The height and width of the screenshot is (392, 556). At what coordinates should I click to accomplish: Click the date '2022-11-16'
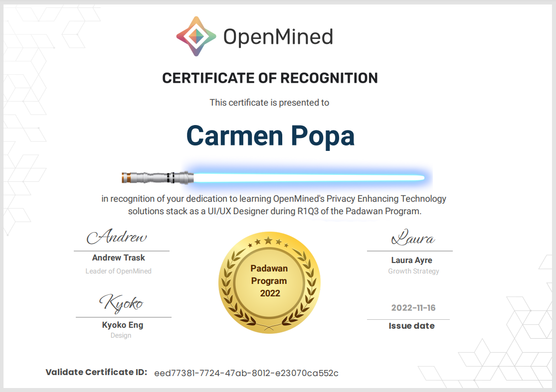(x=413, y=308)
